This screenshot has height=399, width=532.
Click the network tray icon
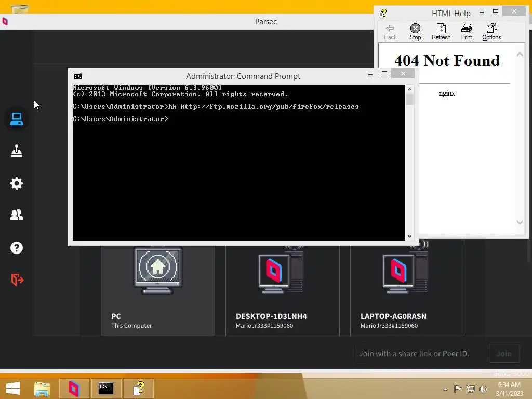coord(471,389)
